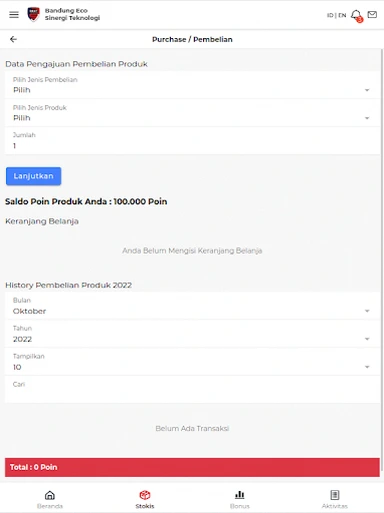
Task: Open Pilih Jenis Produk dropdown
Action: [x=192, y=113]
